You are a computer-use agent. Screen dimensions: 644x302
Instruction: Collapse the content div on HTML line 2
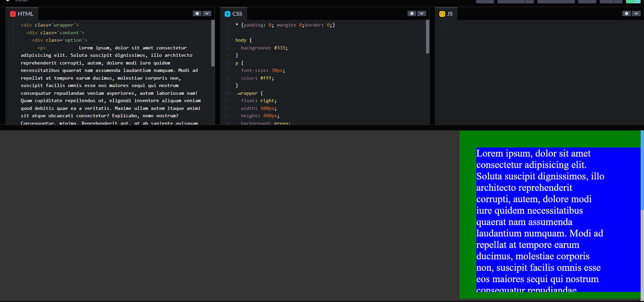click(18, 33)
